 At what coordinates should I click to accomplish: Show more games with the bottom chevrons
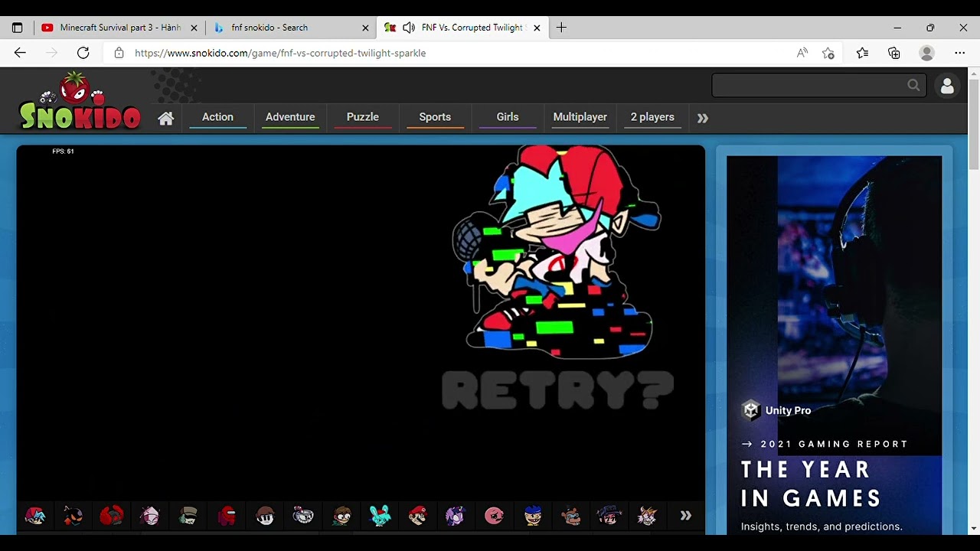click(x=686, y=516)
